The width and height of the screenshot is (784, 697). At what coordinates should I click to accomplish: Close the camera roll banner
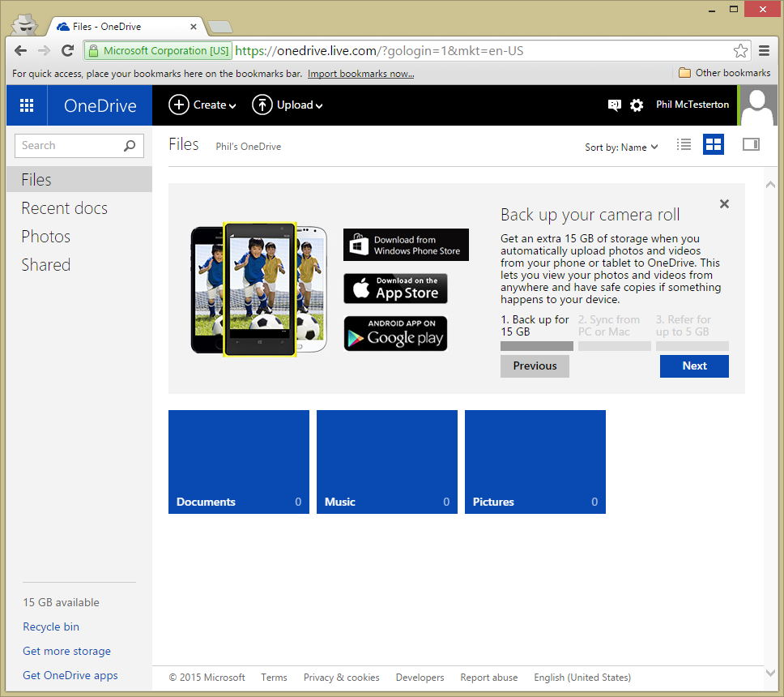click(724, 203)
